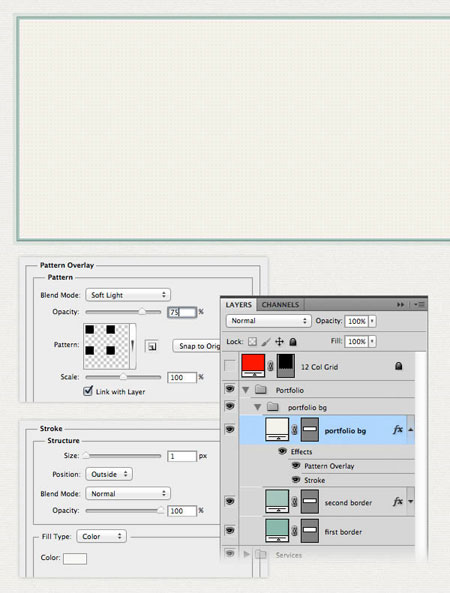The image size is (450, 593).
Task: Click the red thumbnail of 12 Col Grid layer
Action: pos(253,366)
